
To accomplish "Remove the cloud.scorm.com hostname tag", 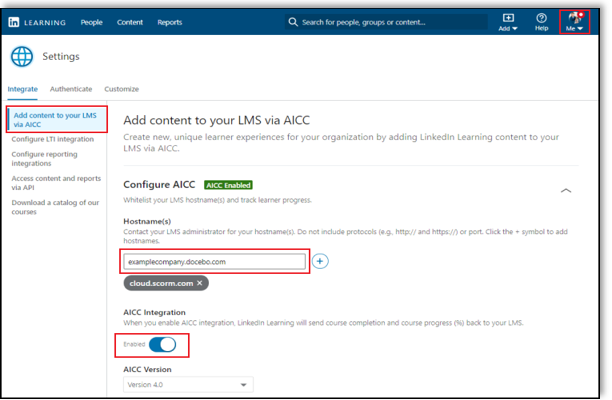I will (x=199, y=283).
